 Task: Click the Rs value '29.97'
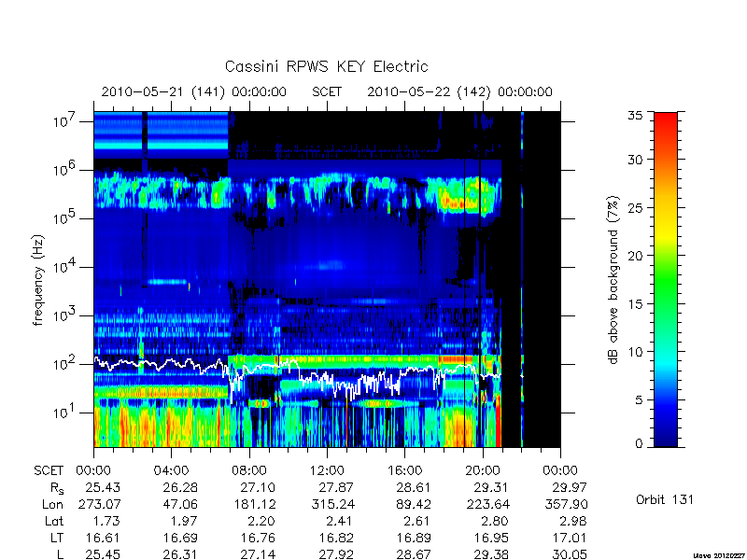[569, 487]
